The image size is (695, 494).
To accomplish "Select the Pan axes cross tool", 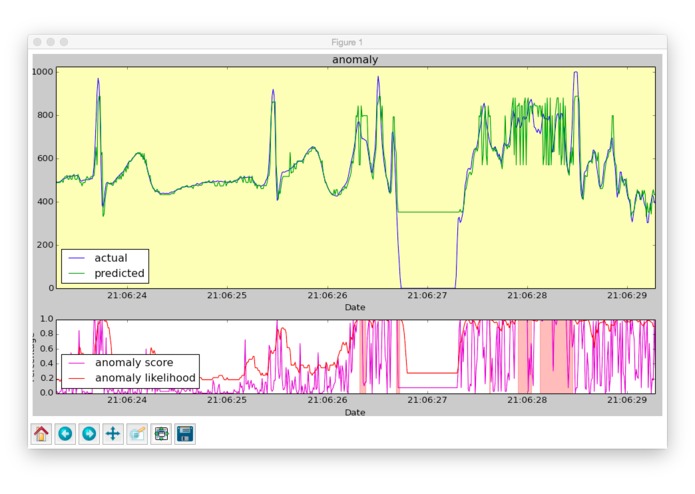I will (113, 434).
